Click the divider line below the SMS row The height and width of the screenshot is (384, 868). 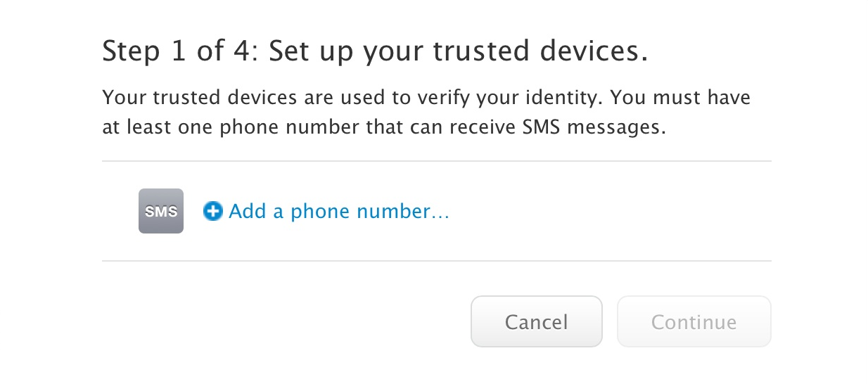[436, 261]
